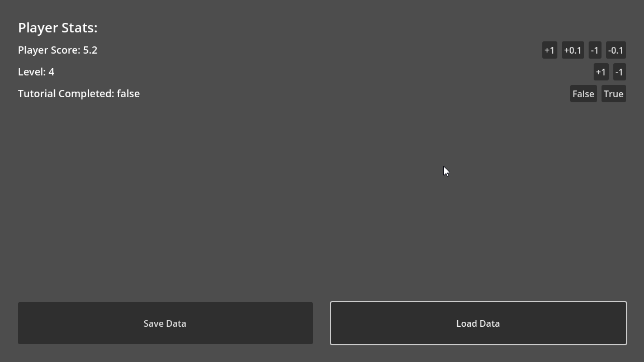
Task: Hit +0.1 in the Player Score row
Action: 572,50
